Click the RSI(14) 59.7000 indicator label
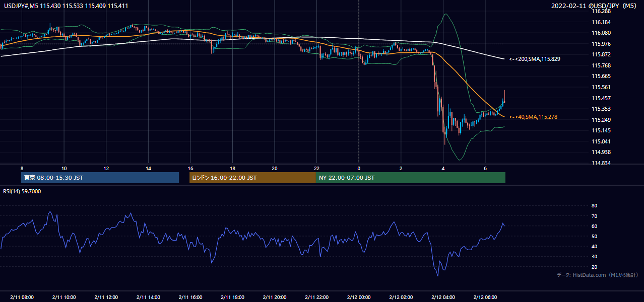 (x=22, y=191)
